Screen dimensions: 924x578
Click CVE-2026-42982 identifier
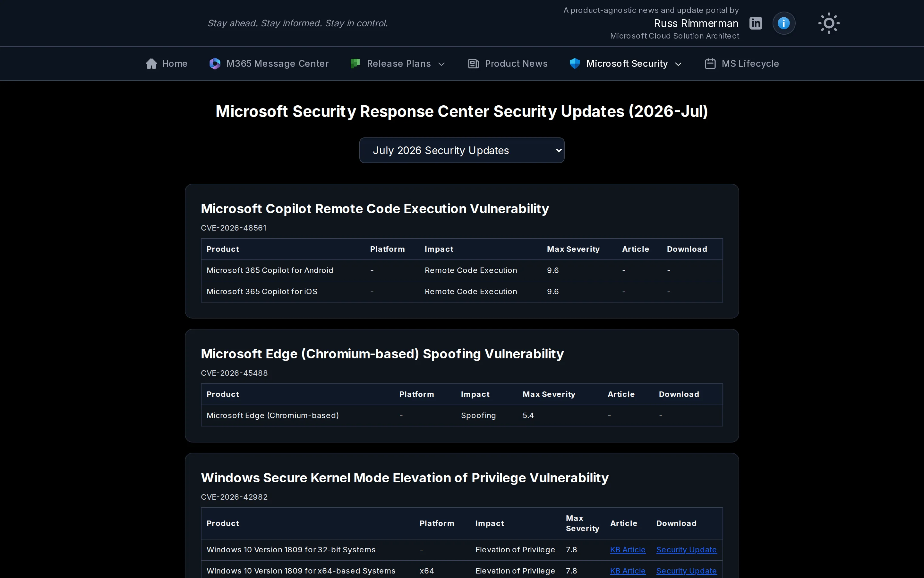(x=234, y=497)
